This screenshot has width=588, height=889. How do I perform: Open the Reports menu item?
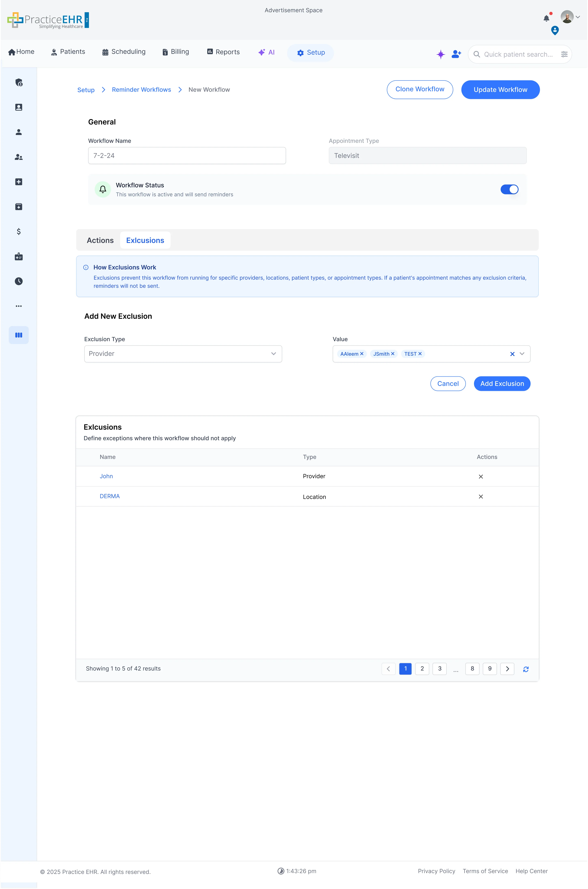pos(223,52)
